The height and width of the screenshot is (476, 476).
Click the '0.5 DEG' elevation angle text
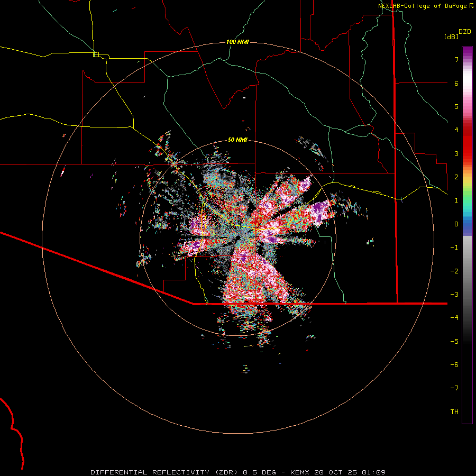tap(260, 472)
